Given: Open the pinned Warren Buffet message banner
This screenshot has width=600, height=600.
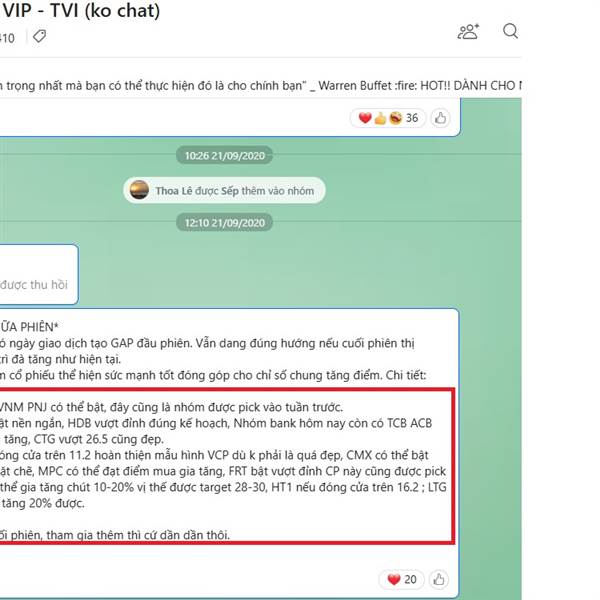Looking at the screenshot, I should 260,85.
